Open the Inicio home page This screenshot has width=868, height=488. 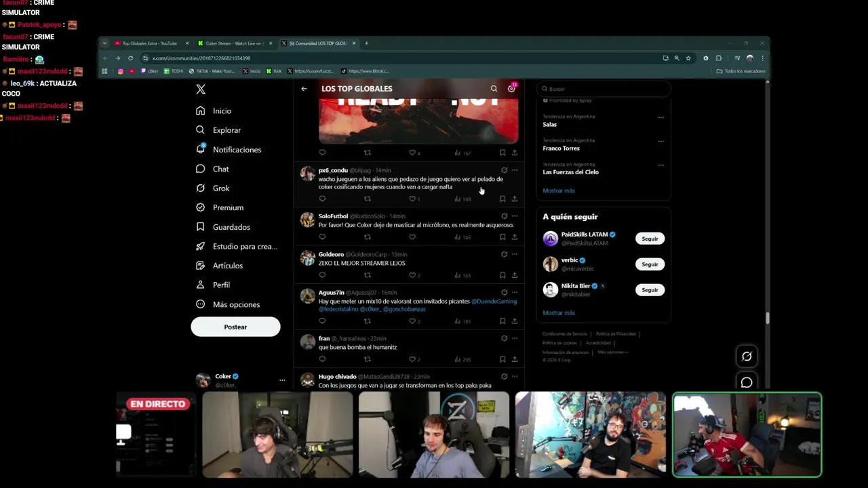[214, 111]
